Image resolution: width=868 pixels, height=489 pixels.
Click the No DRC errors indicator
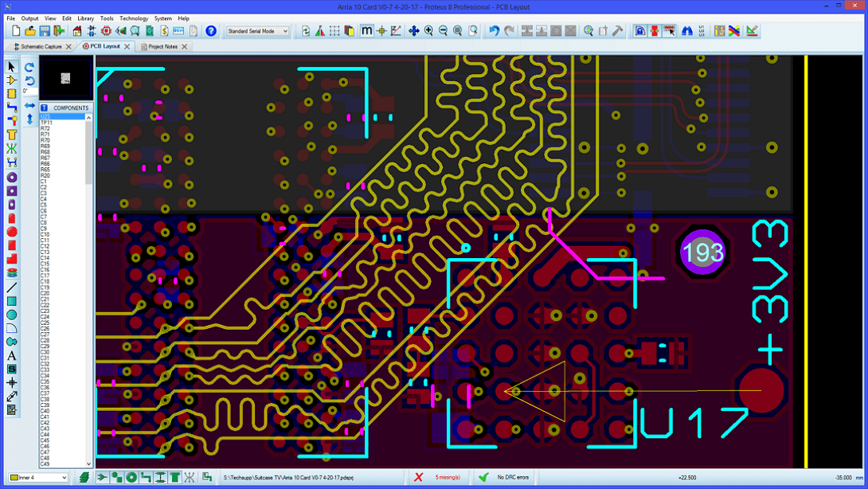514,477
